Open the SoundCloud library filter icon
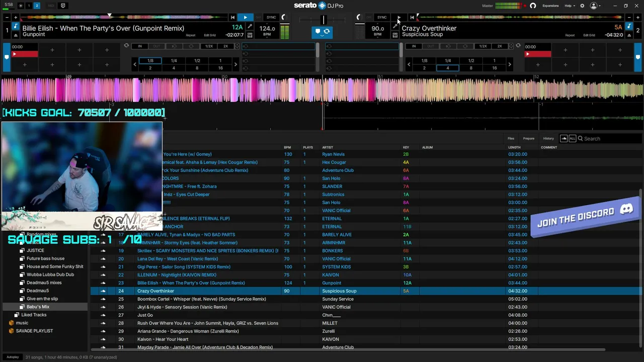This screenshot has width=644, height=362. click(563, 138)
